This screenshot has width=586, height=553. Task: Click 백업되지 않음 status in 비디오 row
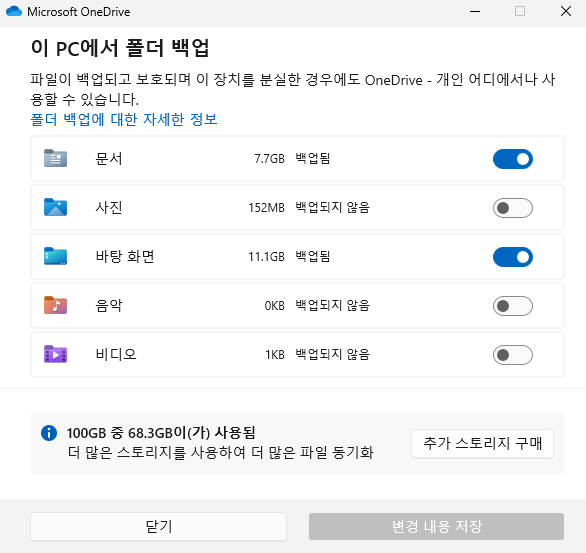(x=333, y=354)
